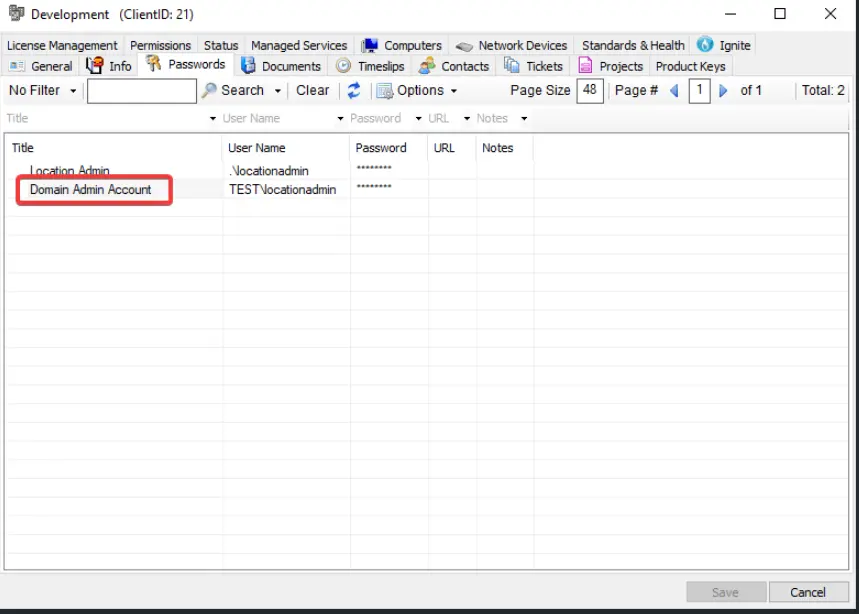Go to next page arrow
Image resolution: width=859 pixels, height=614 pixels.
pos(724,91)
